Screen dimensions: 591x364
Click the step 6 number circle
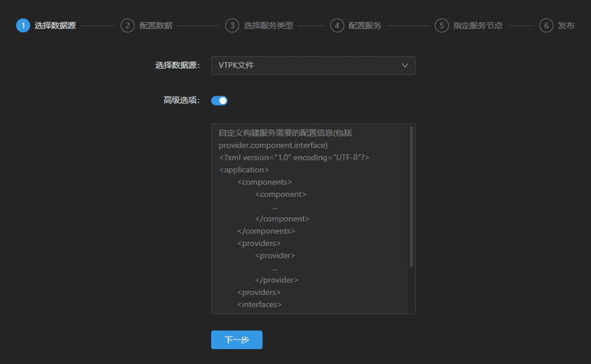point(546,25)
